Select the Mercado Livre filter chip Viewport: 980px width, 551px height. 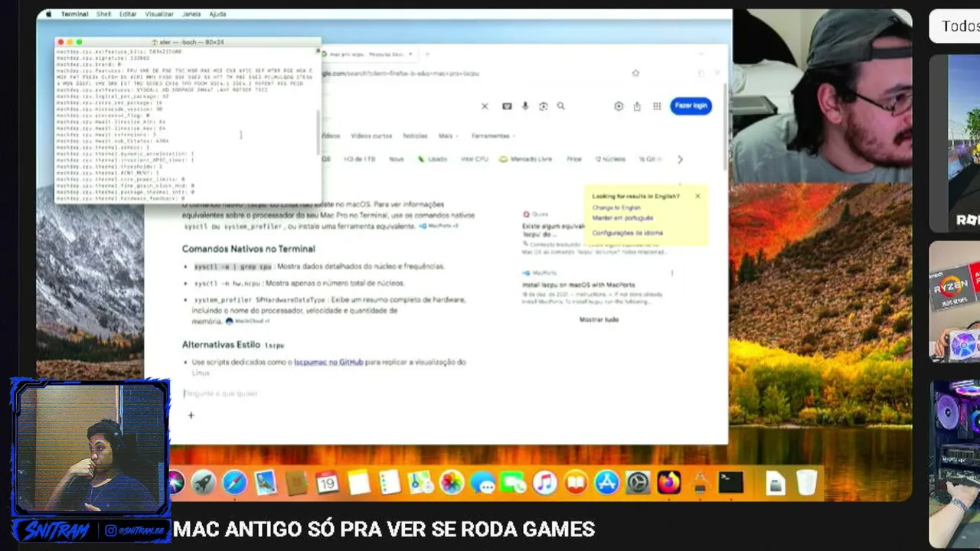(525, 159)
